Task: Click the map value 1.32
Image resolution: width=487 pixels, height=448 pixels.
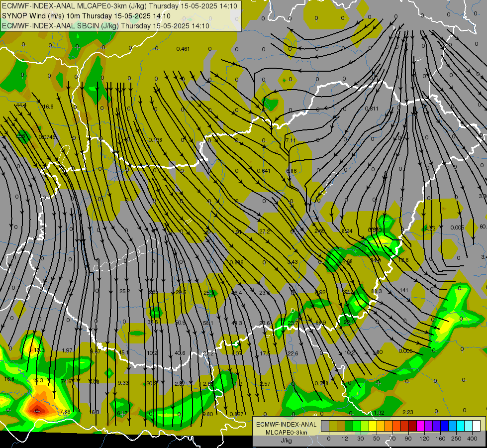Action: click(x=379, y=413)
